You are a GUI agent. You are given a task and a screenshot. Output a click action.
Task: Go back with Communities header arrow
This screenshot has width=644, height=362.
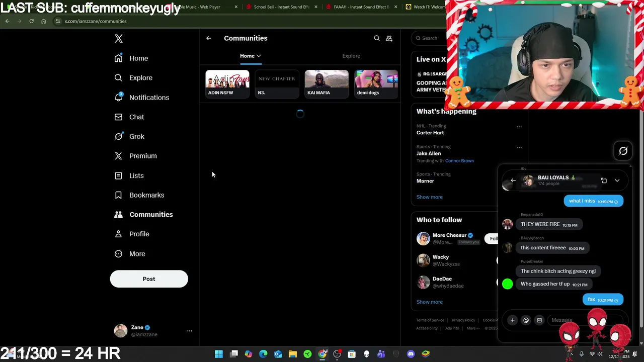209,38
